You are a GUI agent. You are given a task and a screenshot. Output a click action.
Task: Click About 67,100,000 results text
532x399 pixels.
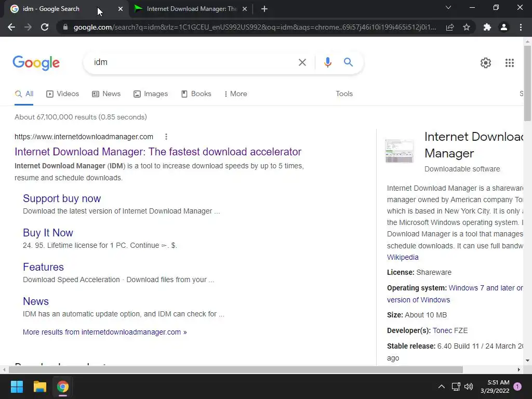81,117
